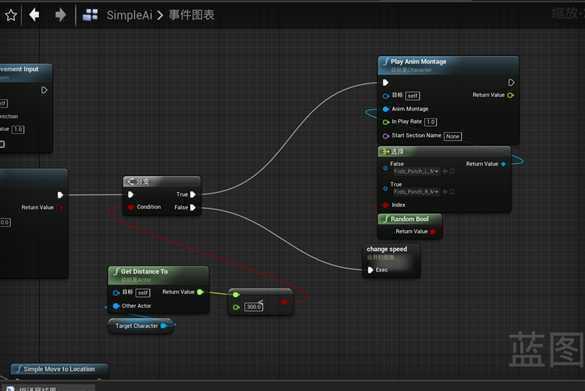Click Get Distance To Return Value pin
This screenshot has height=391, width=585.
coord(200,292)
